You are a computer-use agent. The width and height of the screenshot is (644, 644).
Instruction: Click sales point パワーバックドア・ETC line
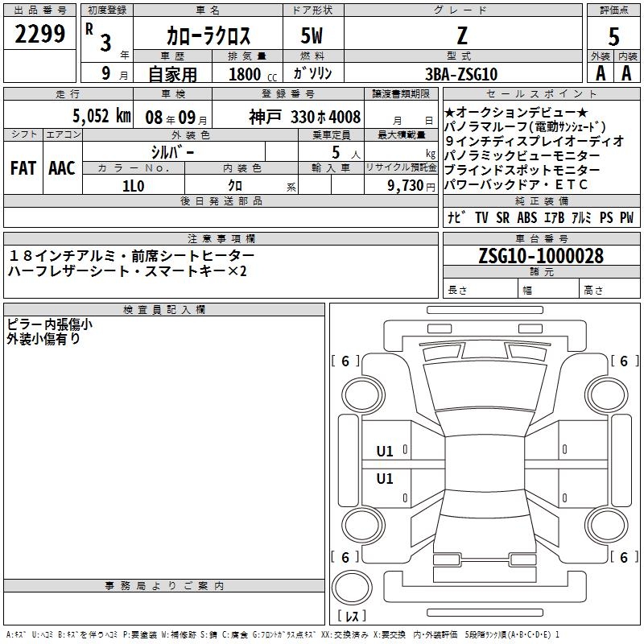[x=516, y=184]
